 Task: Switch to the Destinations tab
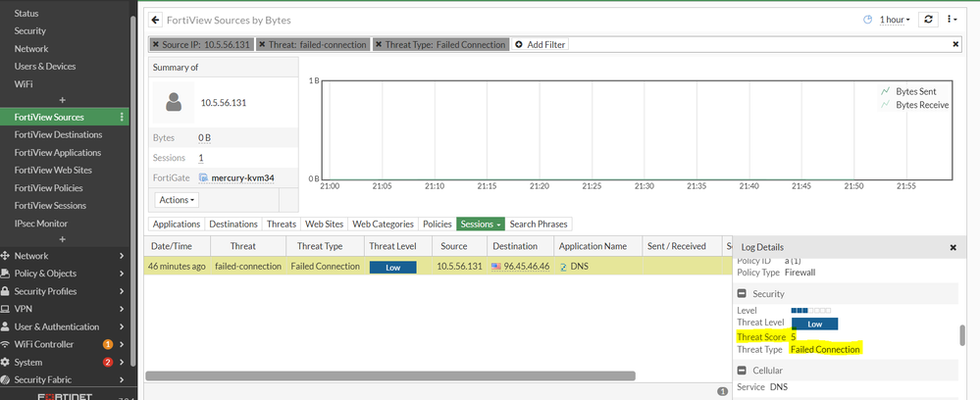tap(233, 224)
